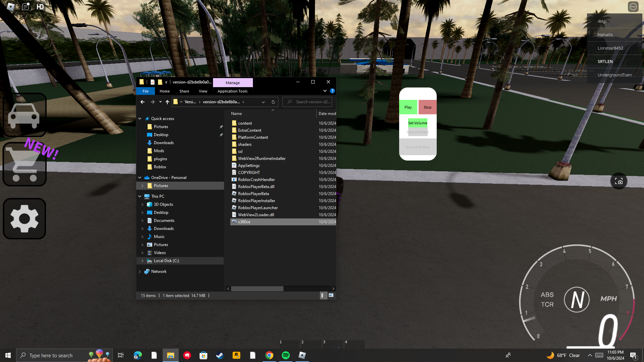Click the Up directory arrow in Explorer

(167, 102)
